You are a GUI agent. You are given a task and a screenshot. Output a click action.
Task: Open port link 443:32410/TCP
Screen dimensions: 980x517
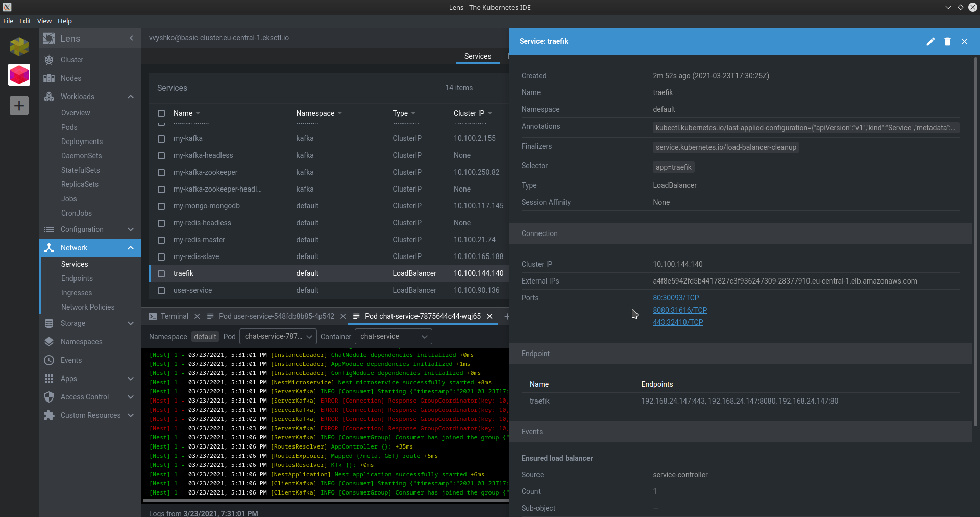point(678,322)
